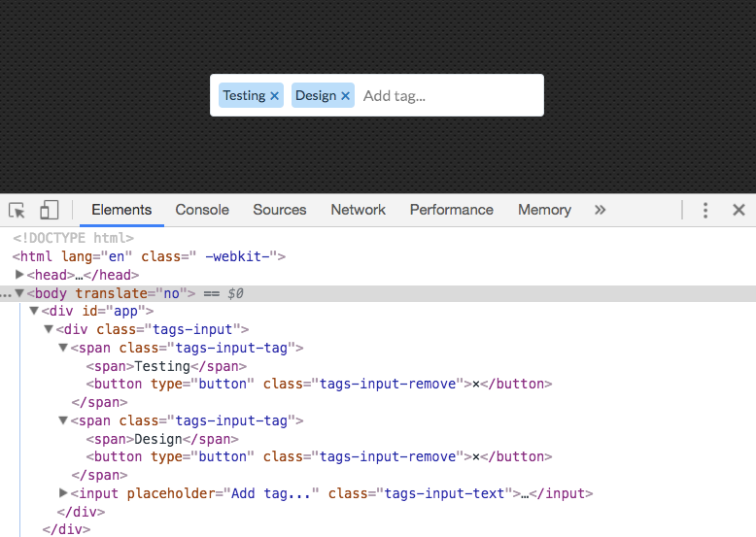The height and width of the screenshot is (537, 756).
Task: Activate the inspect element picker icon
Action: 17,211
